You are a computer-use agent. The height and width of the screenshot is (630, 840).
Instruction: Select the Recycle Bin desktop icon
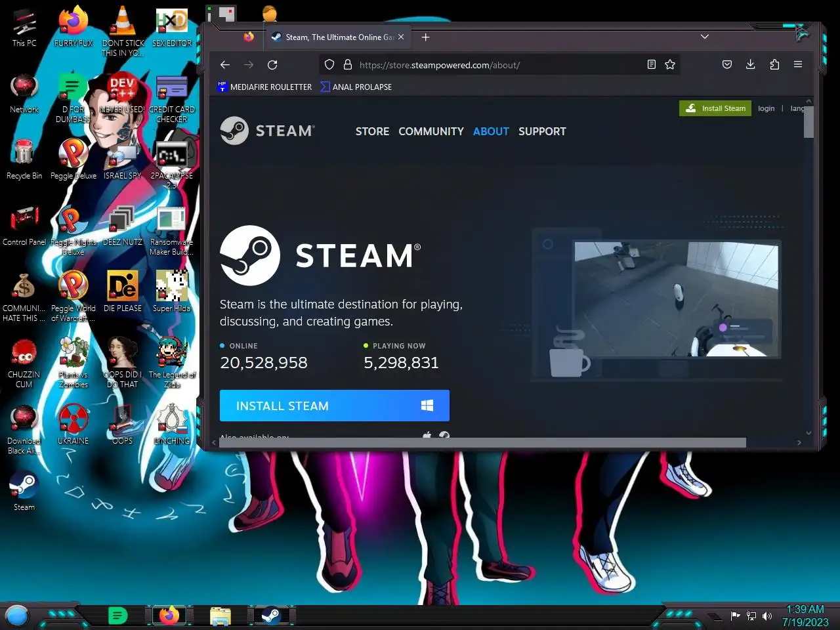coord(24,160)
